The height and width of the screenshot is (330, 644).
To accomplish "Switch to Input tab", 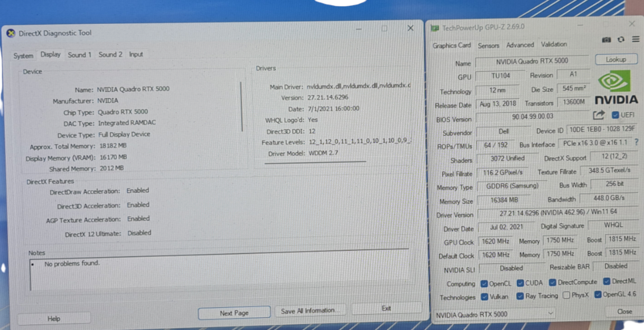I will (x=136, y=54).
